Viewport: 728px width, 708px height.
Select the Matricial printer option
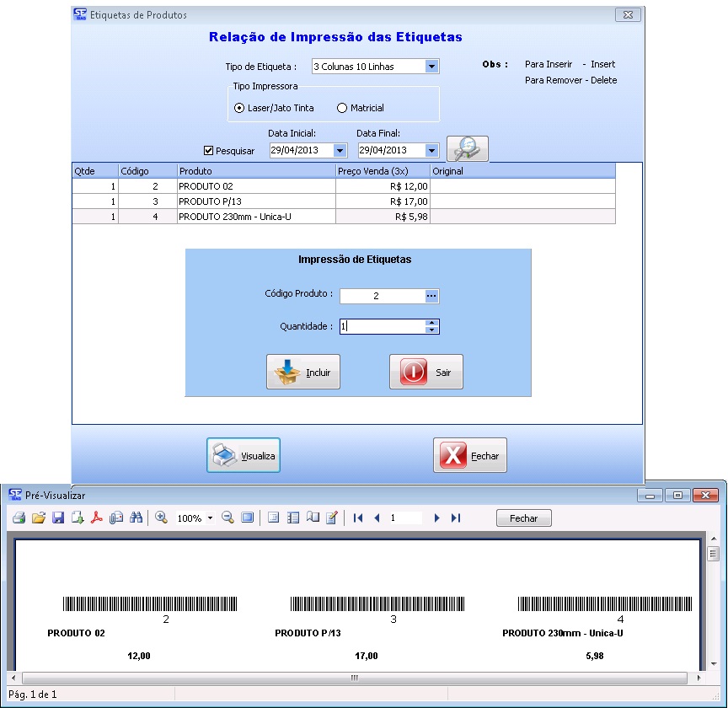click(342, 108)
